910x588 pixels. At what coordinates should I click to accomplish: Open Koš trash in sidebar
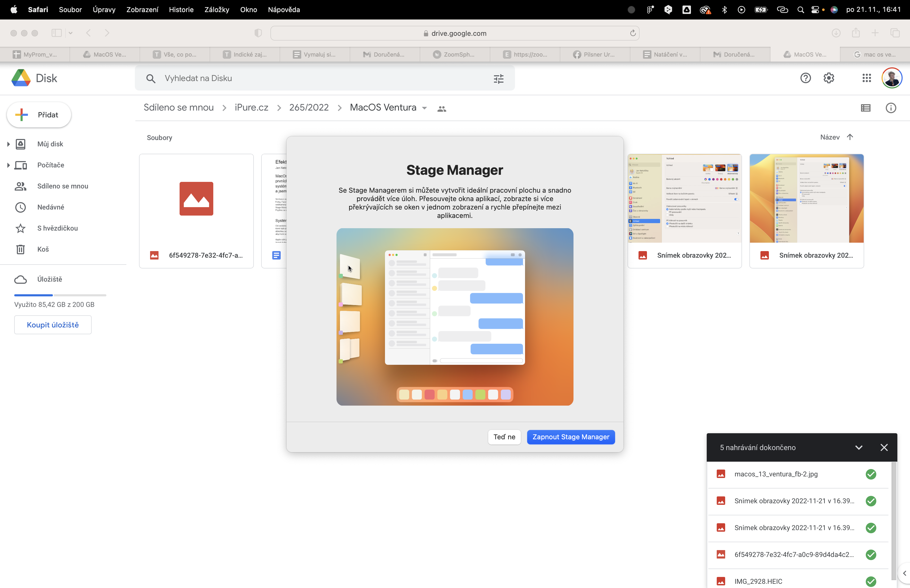click(43, 249)
